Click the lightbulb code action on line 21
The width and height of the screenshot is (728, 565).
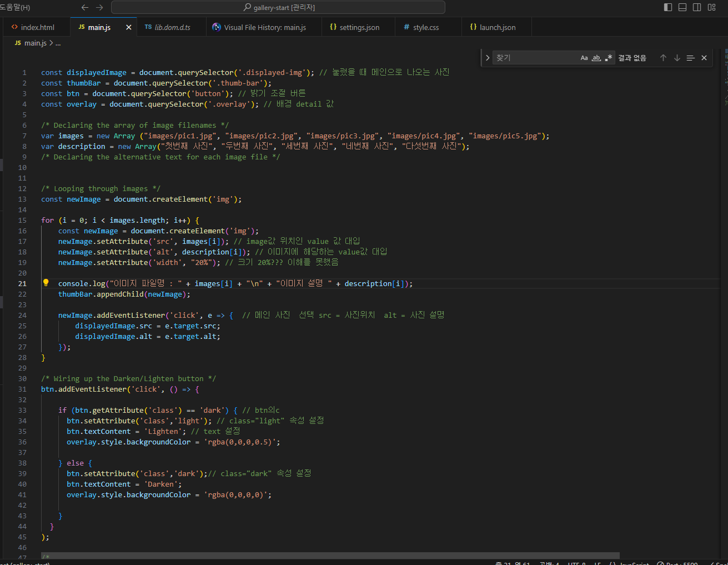click(x=46, y=283)
